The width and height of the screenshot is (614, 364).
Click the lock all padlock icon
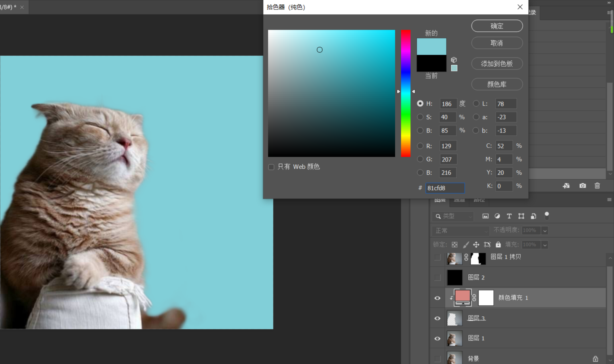[x=498, y=245]
